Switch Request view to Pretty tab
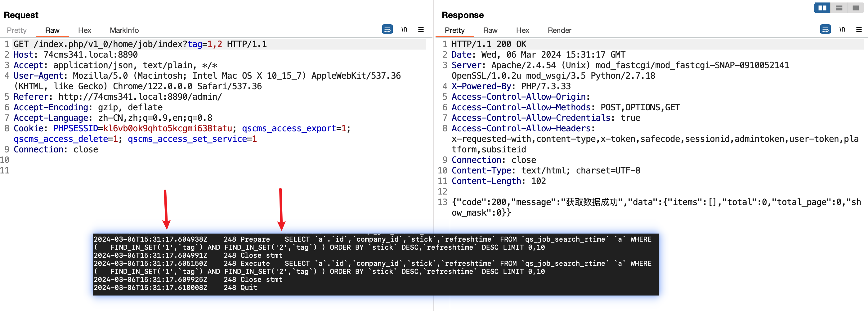 pyautogui.click(x=16, y=30)
